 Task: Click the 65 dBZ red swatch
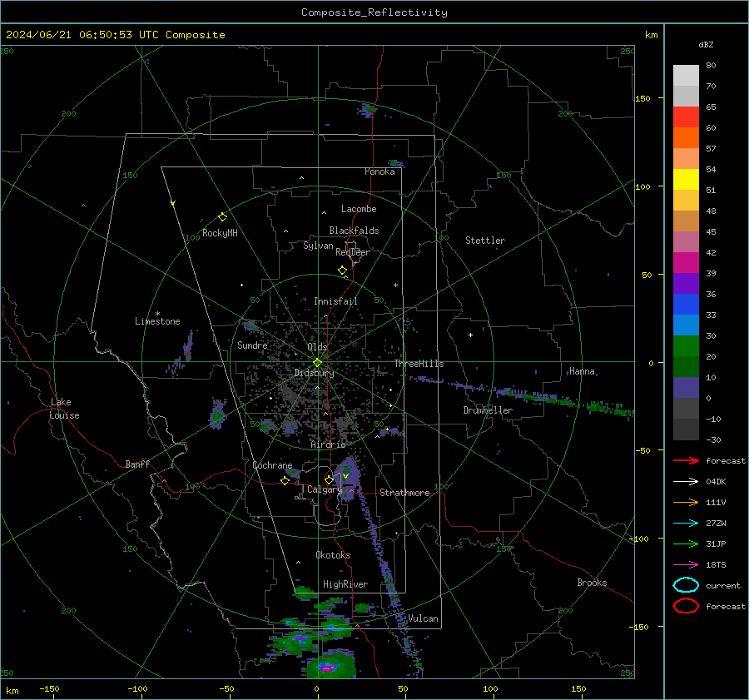pyautogui.click(x=686, y=117)
